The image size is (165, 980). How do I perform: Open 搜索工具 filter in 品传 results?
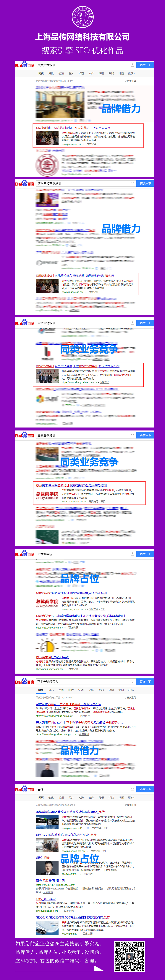point(130,805)
